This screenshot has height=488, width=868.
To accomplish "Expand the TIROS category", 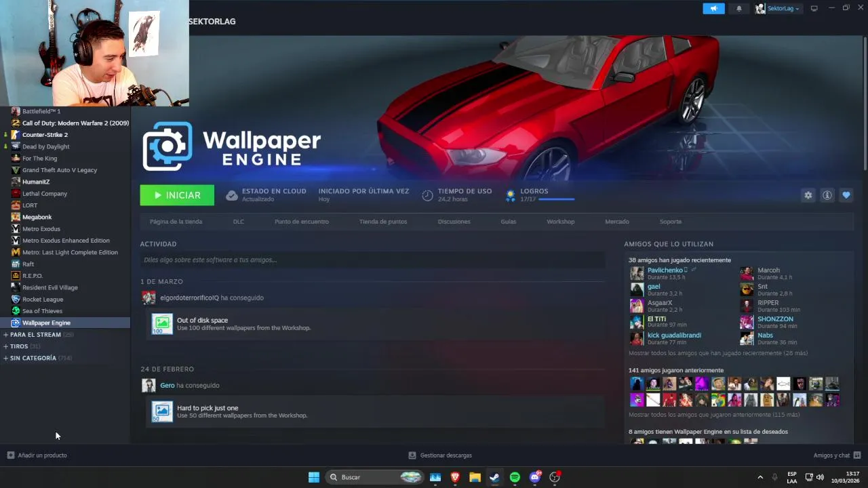I will point(6,346).
